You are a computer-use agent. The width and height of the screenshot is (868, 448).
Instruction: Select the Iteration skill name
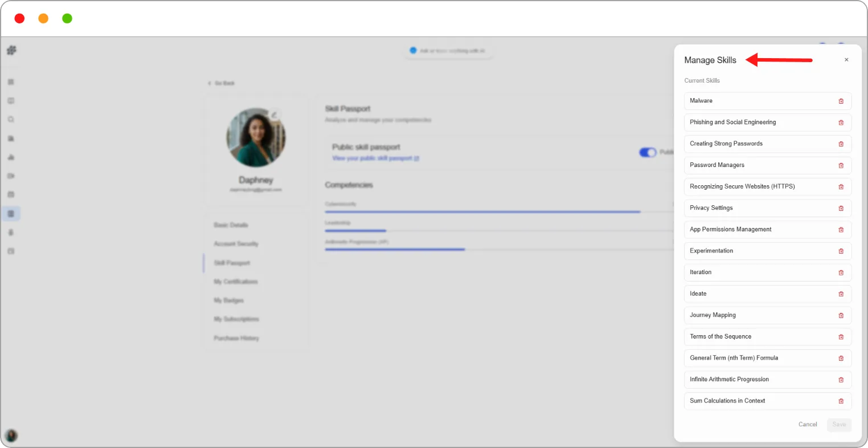701,272
